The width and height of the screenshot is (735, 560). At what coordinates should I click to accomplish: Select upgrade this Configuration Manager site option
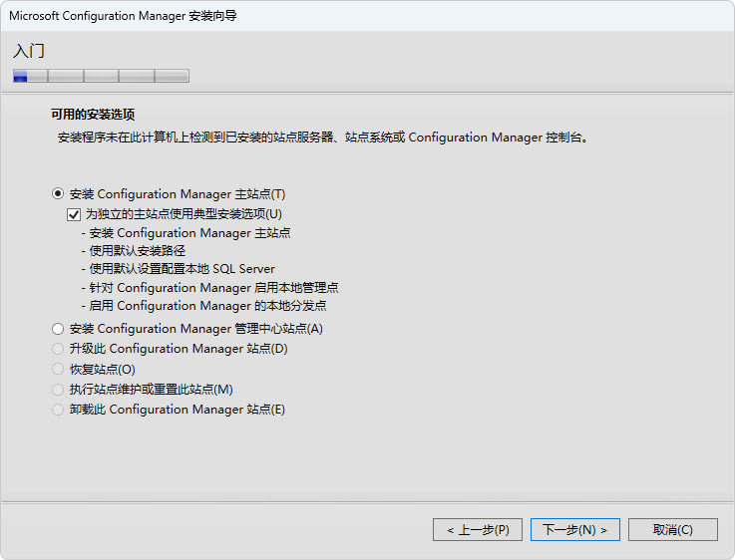(58, 349)
